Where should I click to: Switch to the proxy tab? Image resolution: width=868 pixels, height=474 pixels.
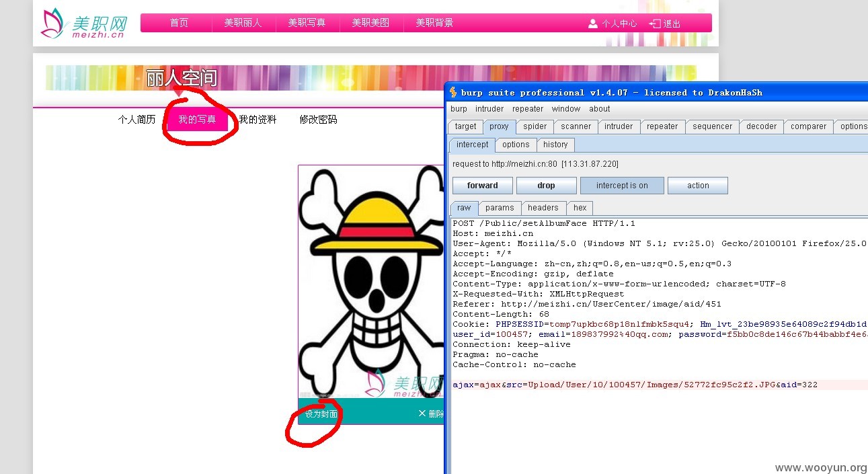click(499, 126)
